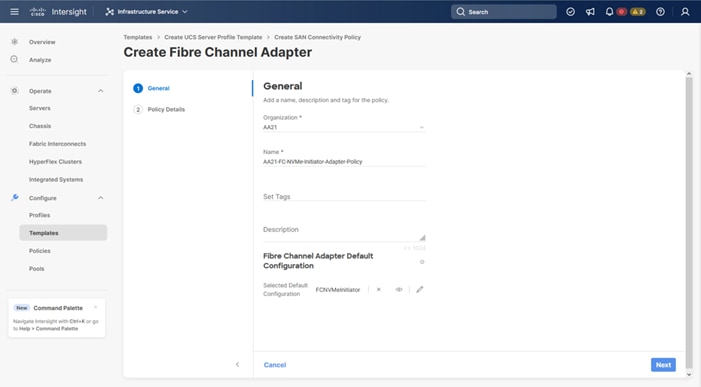Click the red critical alarms badge
The width and height of the screenshot is (701, 387).
click(621, 12)
